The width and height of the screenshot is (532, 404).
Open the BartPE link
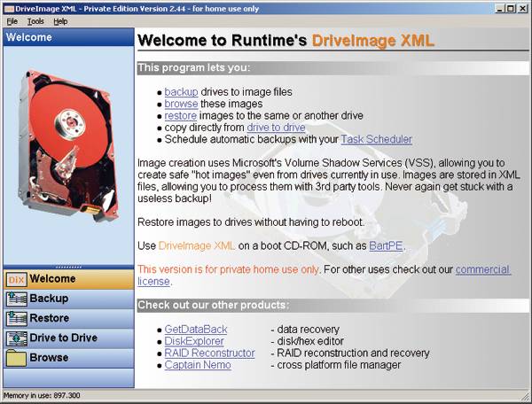click(x=386, y=245)
